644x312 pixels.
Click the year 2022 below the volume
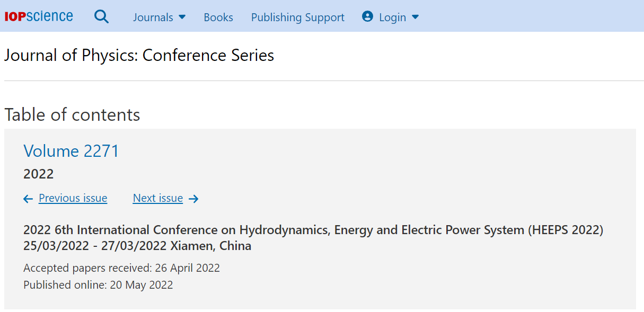(x=39, y=174)
